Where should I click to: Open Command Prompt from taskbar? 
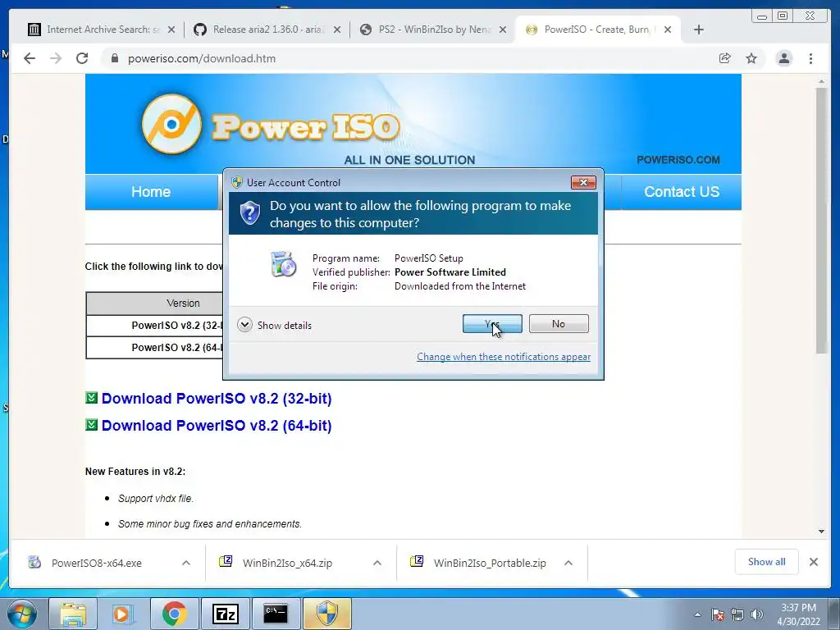coord(276,614)
